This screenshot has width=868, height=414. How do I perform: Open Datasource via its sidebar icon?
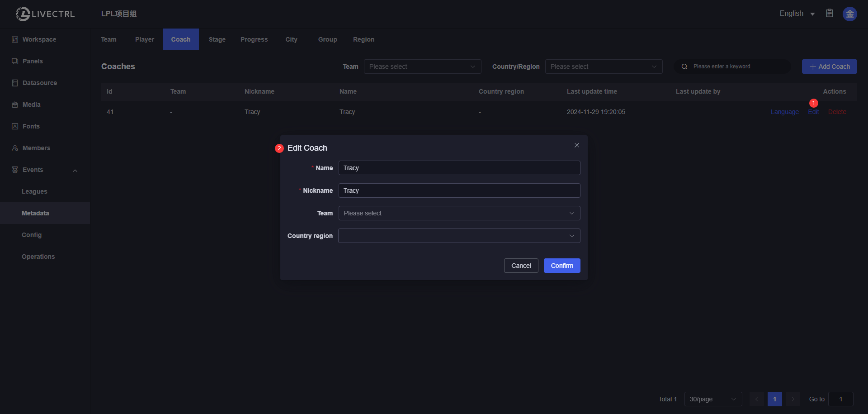(x=15, y=83)
